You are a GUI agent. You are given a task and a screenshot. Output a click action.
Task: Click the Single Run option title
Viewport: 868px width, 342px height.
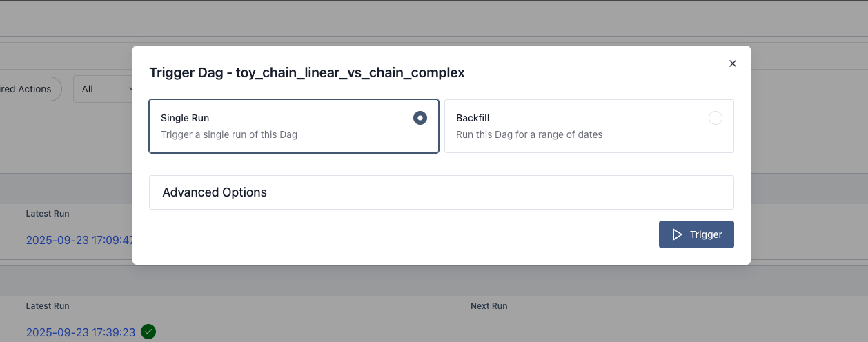click(x=185, y=118)
